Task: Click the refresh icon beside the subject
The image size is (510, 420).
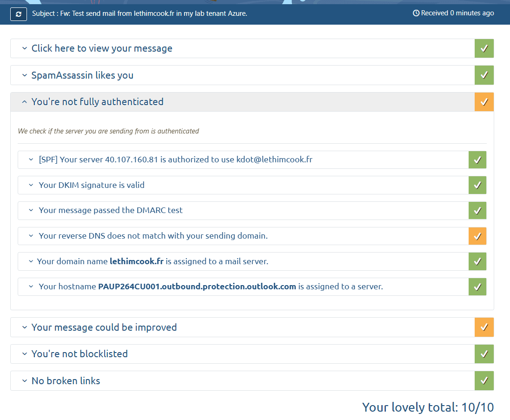Action: click(x=19, y=14)
